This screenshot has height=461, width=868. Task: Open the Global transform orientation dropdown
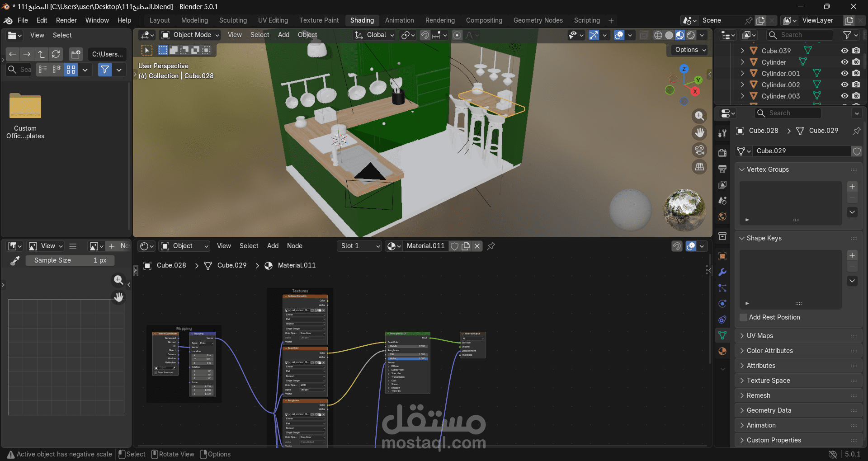[x=374, y=35]
